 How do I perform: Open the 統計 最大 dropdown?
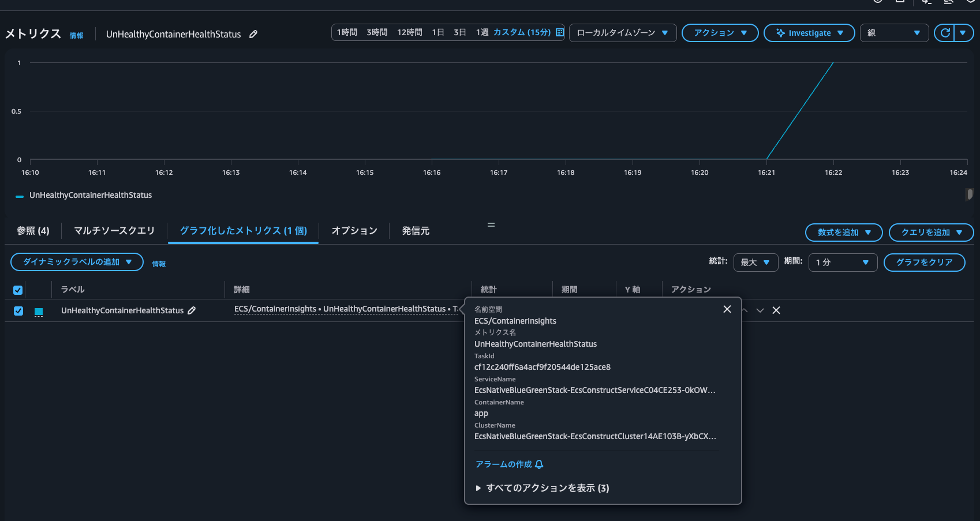coord(755,263)
